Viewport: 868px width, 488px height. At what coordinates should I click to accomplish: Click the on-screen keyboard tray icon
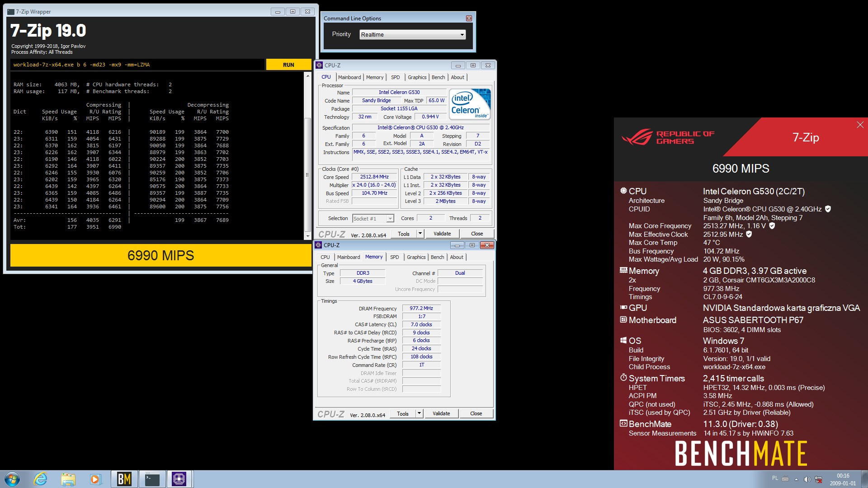pyautogui.click(x=785, y=479)
